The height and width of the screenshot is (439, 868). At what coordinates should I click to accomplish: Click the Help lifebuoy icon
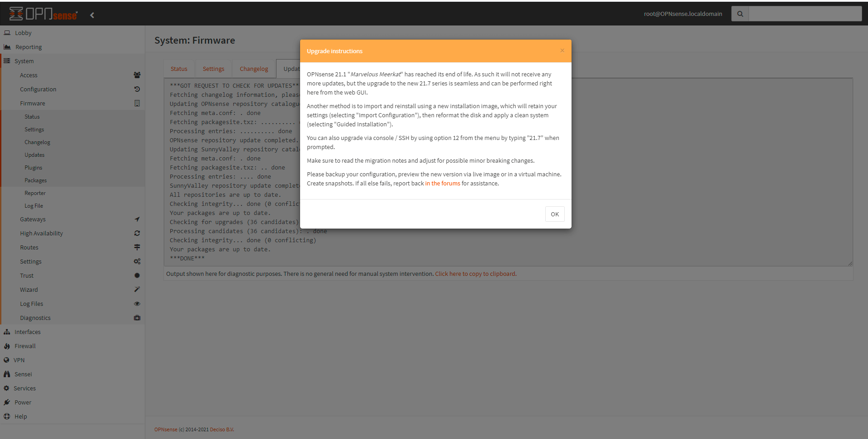(x=7, y=416)
